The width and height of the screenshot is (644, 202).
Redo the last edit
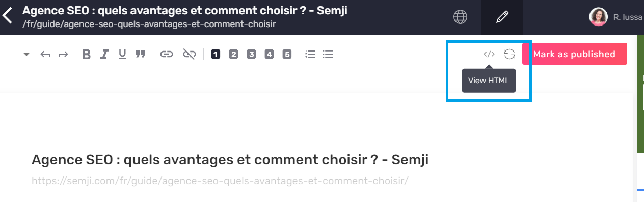63,54
